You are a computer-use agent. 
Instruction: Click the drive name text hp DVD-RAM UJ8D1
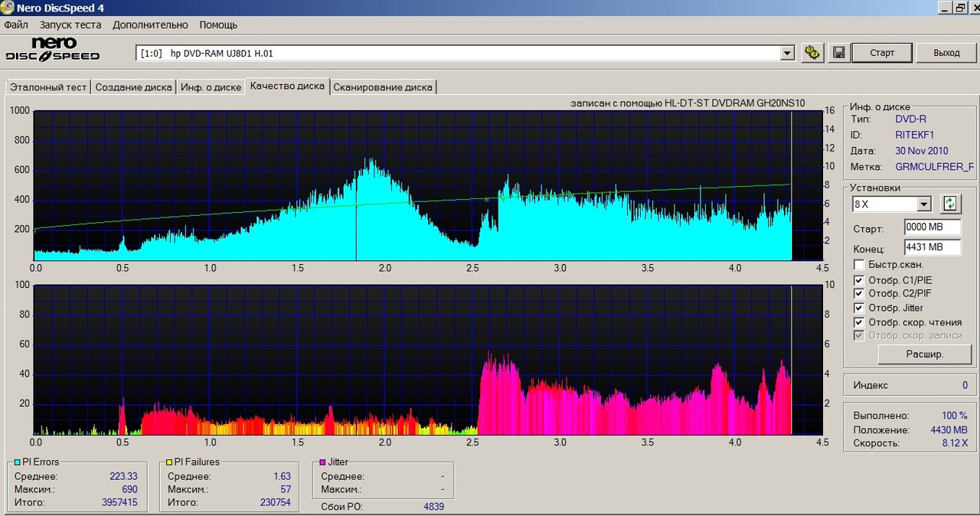pos(222,53)
